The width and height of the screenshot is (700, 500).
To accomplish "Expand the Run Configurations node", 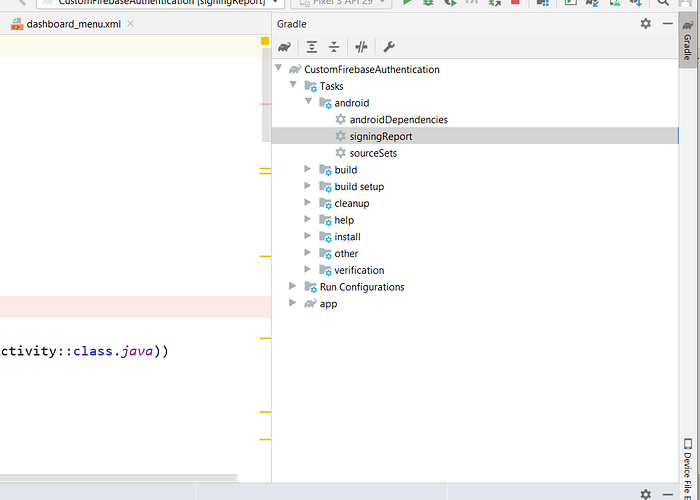I will coord(292,286).
